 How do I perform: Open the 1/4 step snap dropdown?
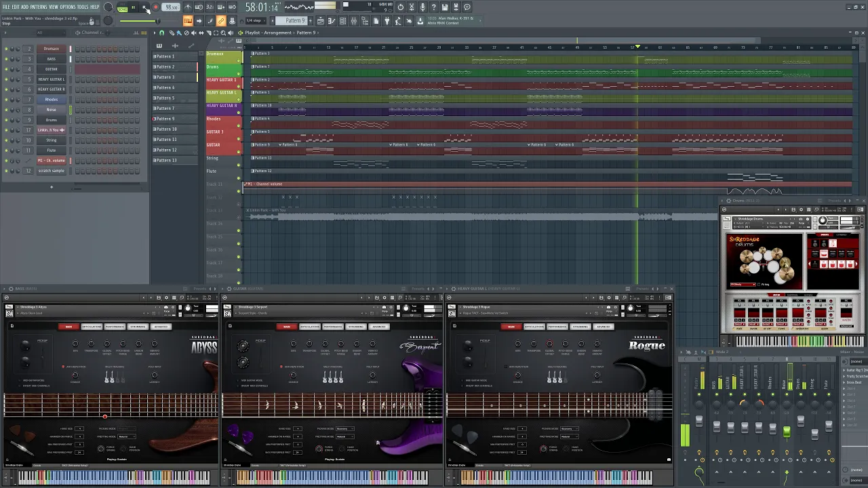255,21
